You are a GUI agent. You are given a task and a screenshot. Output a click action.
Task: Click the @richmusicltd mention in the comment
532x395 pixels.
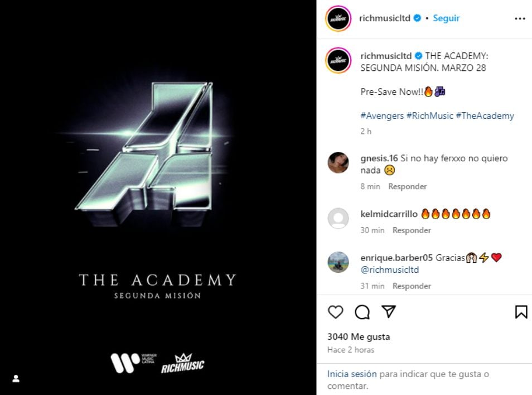point(389,270)
